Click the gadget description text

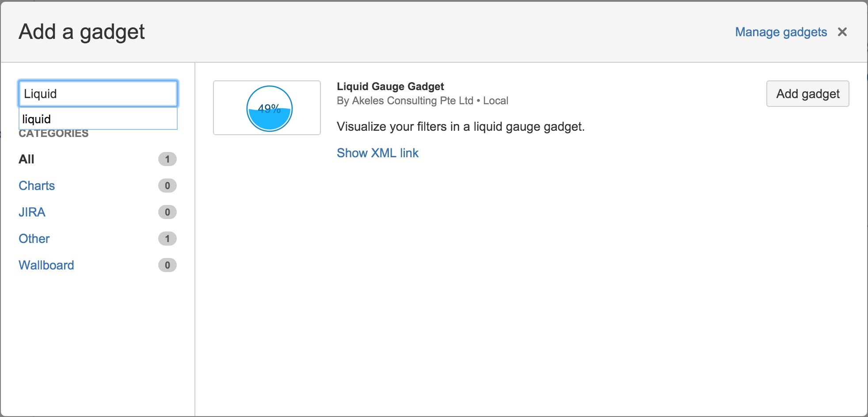click(461, 127)
